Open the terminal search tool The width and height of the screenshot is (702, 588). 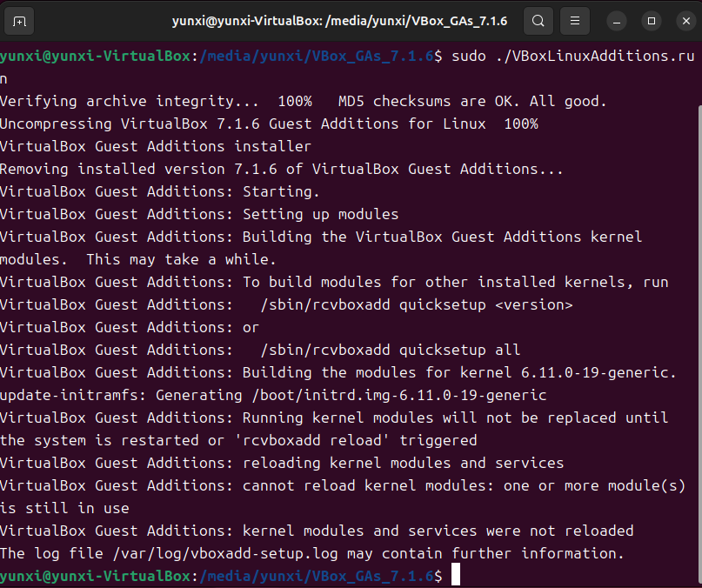tap(538, 21)
